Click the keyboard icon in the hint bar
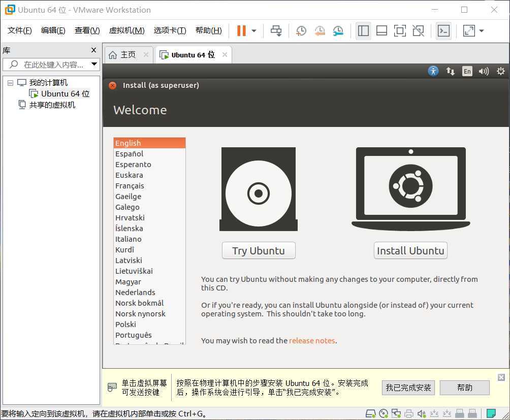 point(112,387)
